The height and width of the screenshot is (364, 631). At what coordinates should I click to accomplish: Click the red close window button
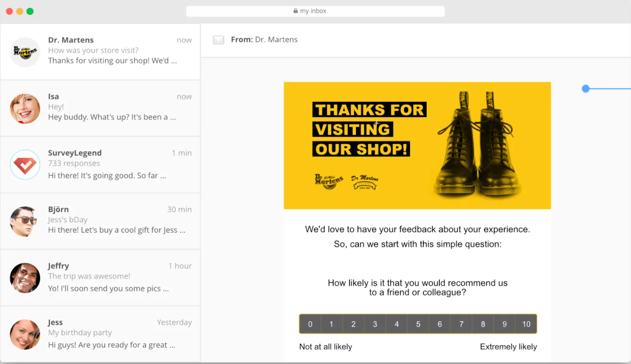tap(9, 11)
